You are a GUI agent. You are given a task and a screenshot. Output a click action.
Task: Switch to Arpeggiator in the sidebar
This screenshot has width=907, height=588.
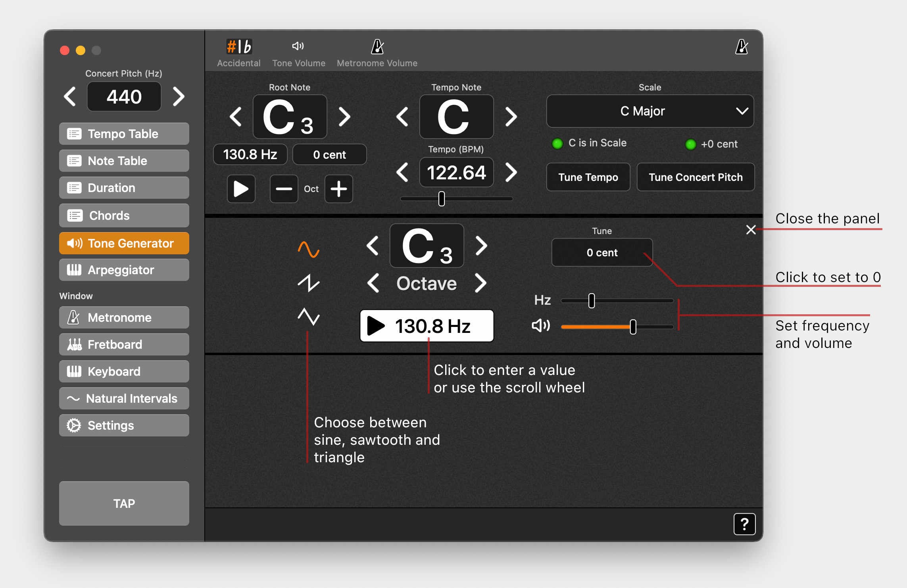click(x=124, y=270)
